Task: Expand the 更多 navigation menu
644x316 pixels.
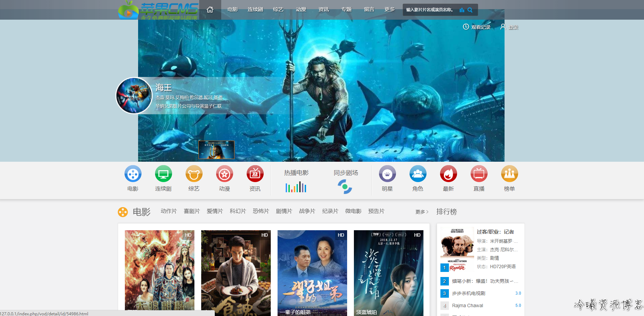Action: coord(390,9)
